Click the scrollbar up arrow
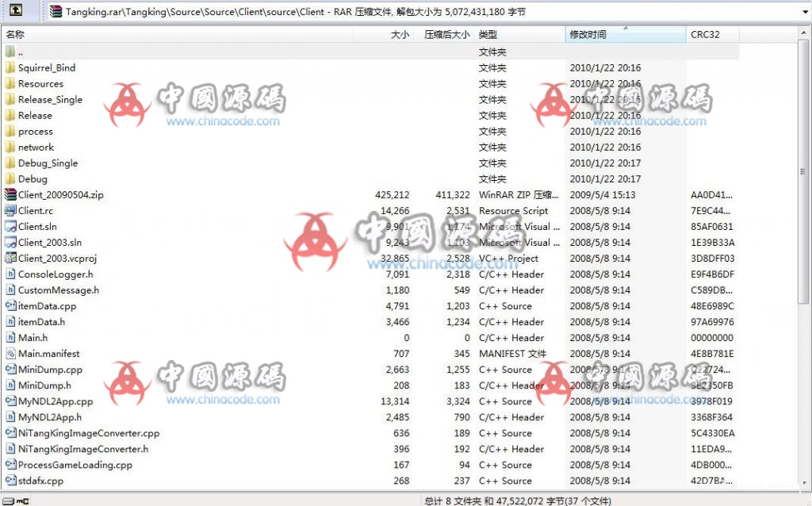This screenshot has width=812, height=506. point(803,33)
